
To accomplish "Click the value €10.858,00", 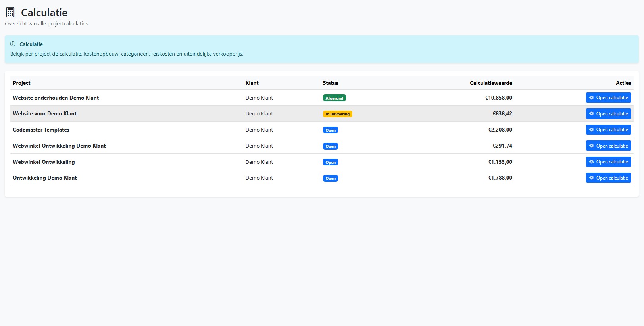I will (498, 98).
